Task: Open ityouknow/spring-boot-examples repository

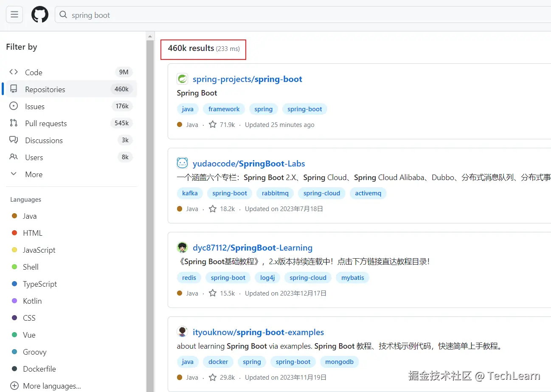Action: (x=258, y=332)
